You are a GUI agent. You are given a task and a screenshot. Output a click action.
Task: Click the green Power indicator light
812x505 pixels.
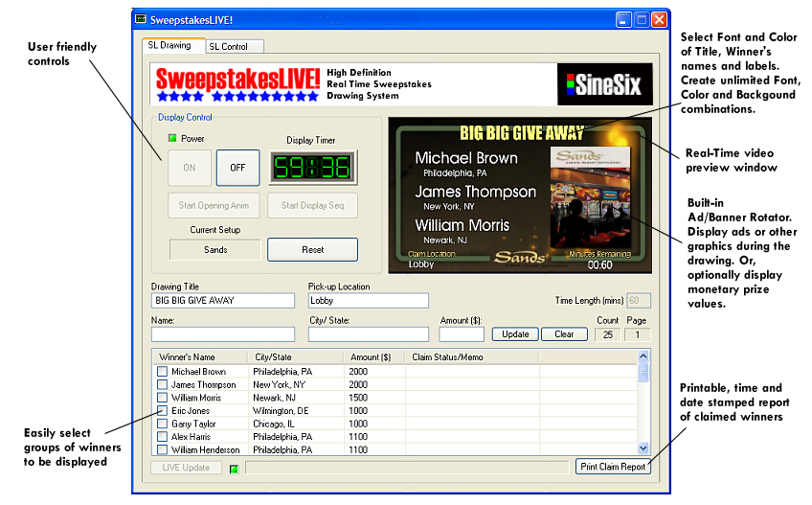tap(172, 138)
